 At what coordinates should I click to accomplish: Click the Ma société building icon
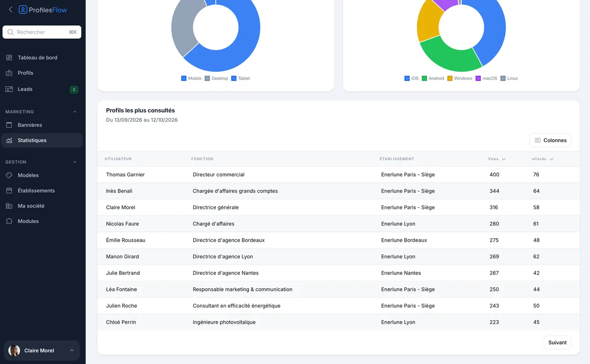tap(9, 206)
